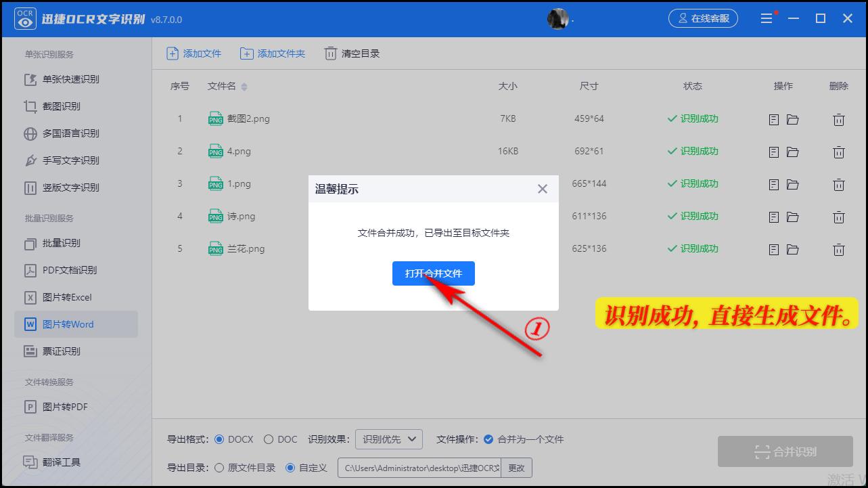This screenshot has width=868, height=488.
Task: Open the user avatar account menu
Action: pyautogui.click(x=557, y=18)
